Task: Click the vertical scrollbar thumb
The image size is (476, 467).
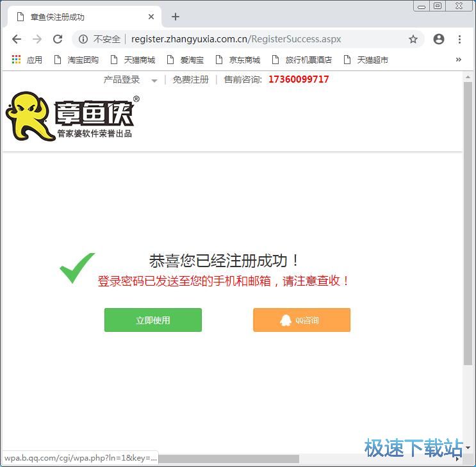Action: click(x=468, y=223)
